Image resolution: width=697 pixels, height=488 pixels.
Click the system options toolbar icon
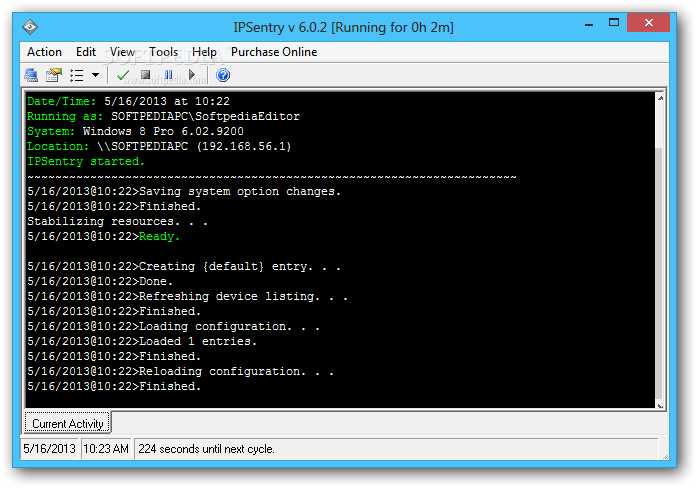[54, 75]
